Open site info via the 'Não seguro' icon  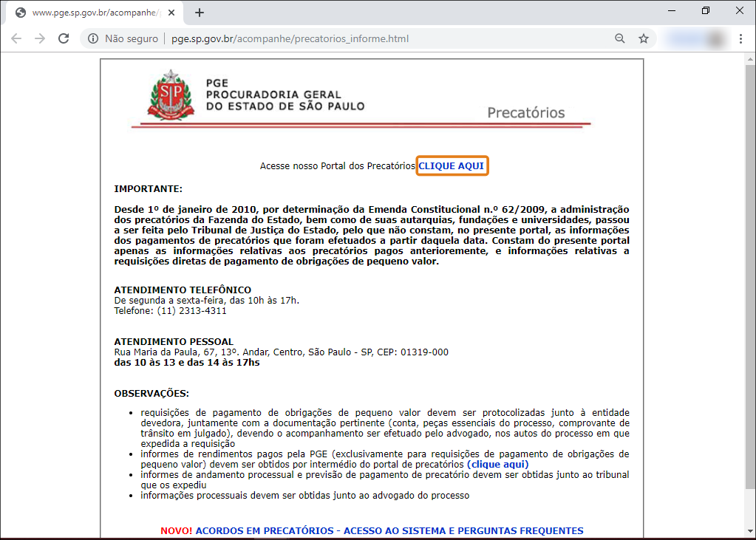pos(93,38)
